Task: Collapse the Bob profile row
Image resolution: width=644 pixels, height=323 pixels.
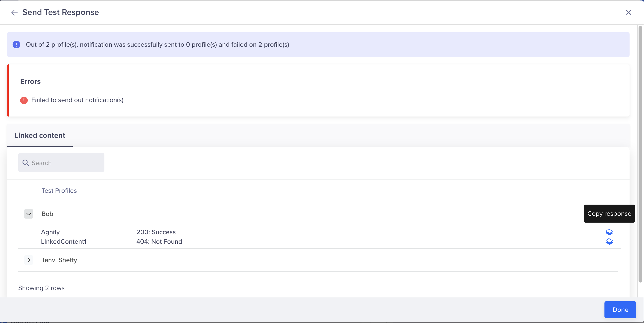Action: [x=28, y=214]
